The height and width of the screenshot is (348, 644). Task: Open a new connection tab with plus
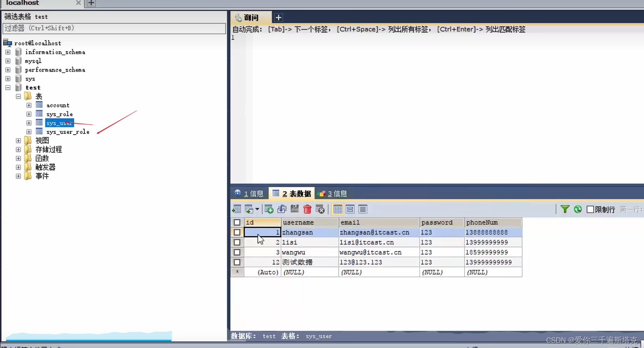[91, 3]
